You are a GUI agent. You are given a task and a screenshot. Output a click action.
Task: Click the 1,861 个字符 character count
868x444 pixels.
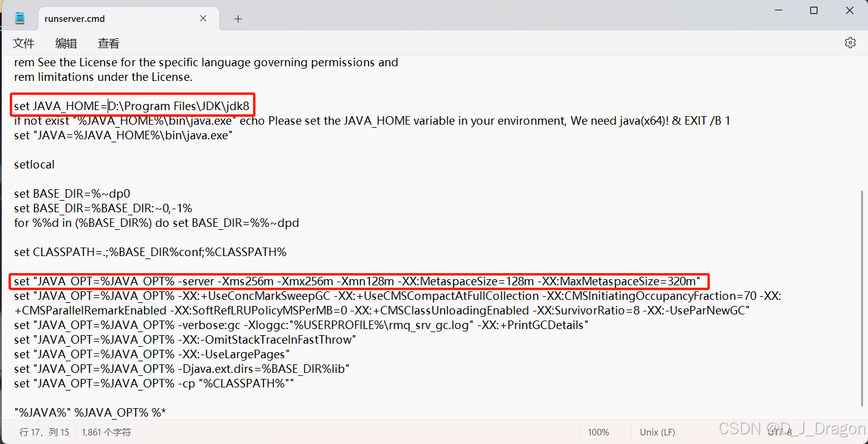[x=106, y=432]
